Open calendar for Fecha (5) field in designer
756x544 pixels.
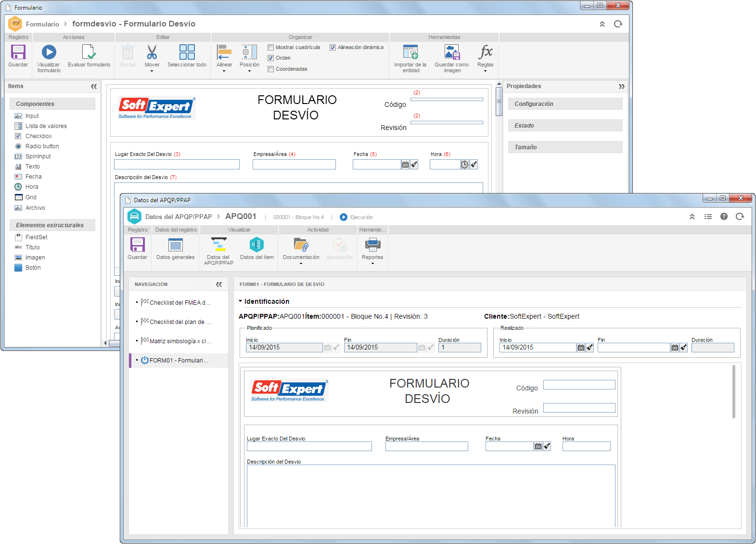tap(405, 165)
